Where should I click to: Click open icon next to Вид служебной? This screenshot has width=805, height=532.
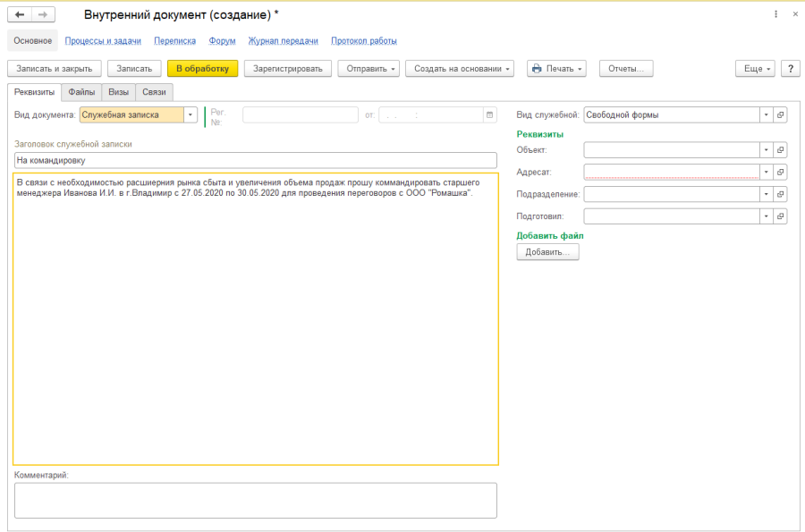[x=781, y=114]
